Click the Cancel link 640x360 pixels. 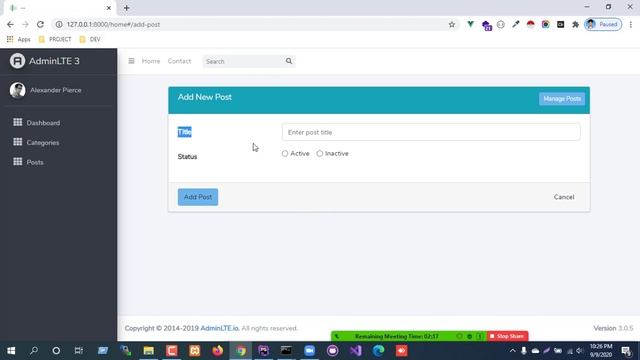564,197
